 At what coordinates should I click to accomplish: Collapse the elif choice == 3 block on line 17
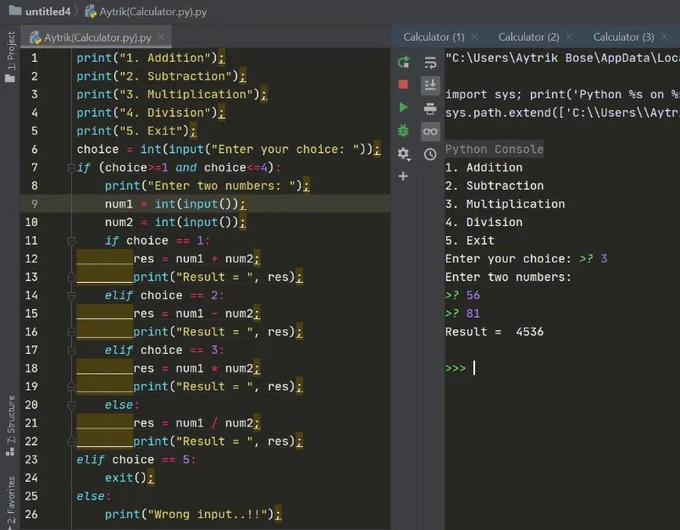[72, 350]
